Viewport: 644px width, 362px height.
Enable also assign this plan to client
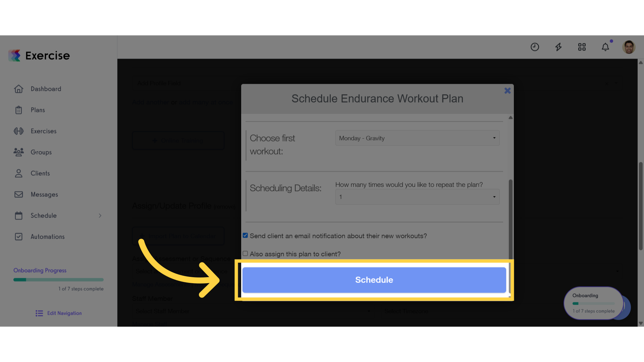click(x=245, y=254)
